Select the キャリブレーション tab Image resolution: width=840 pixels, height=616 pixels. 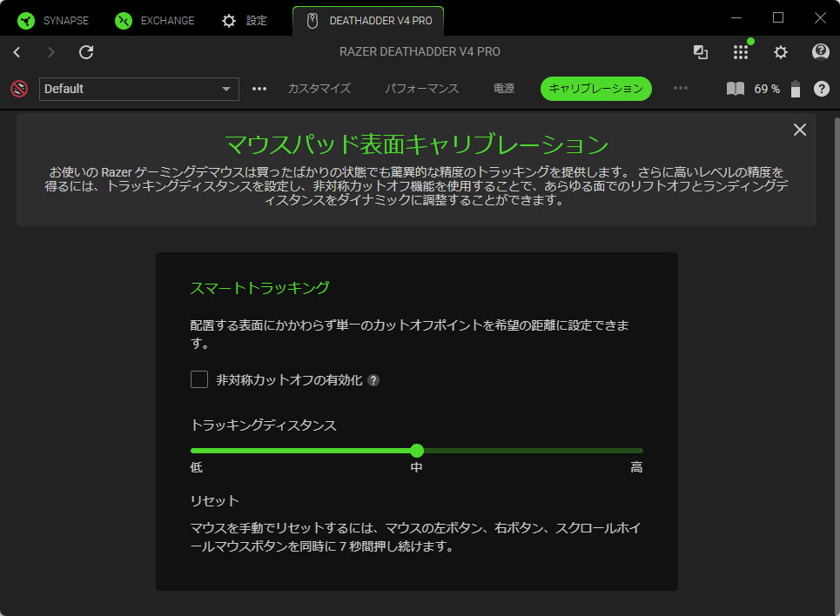pos(596,89)
